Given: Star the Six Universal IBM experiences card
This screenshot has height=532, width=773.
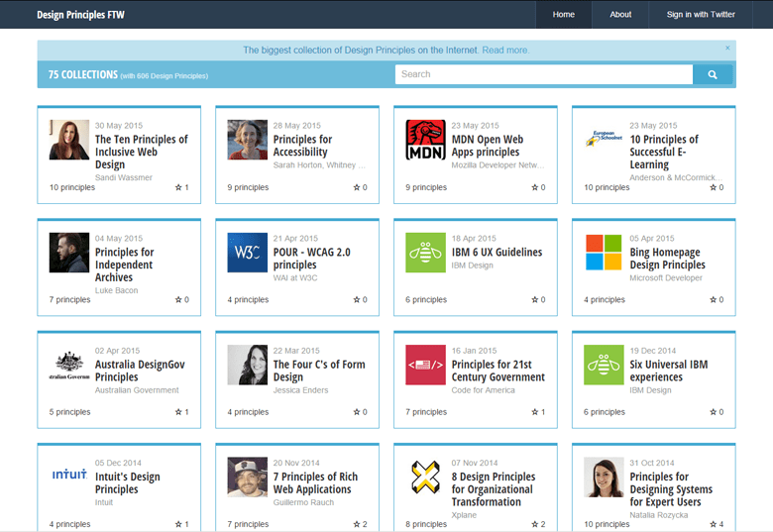Looking at the screenshot, I should [x=713, y=412].
